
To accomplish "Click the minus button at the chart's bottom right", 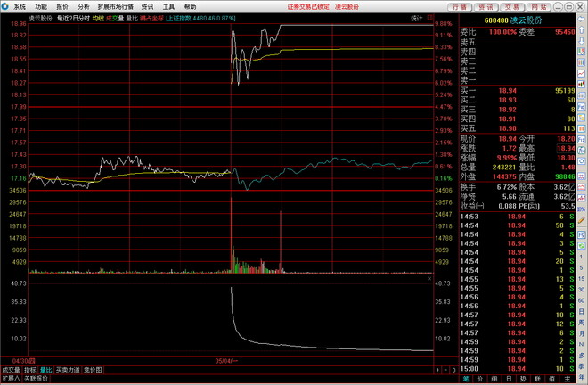I will pos(445,370).
